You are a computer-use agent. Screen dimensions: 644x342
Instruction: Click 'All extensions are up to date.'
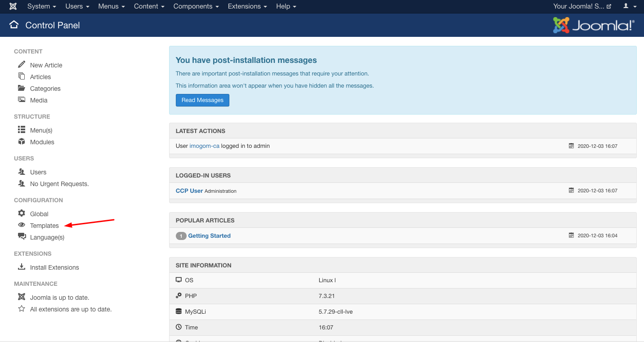(71, 309)
